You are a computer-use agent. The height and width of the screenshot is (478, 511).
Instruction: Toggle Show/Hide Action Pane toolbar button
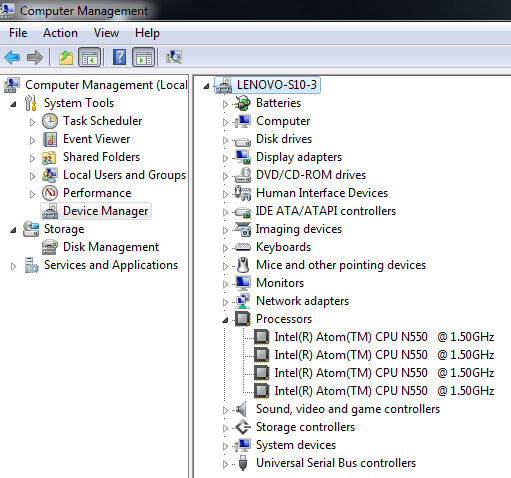pos(144,57)
